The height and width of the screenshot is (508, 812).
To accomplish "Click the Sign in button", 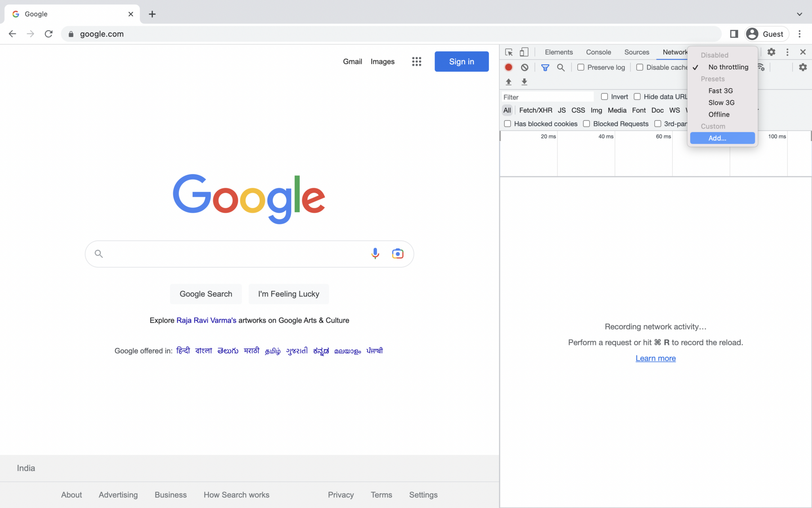I will pyautogui.click(x=462, y=62).
